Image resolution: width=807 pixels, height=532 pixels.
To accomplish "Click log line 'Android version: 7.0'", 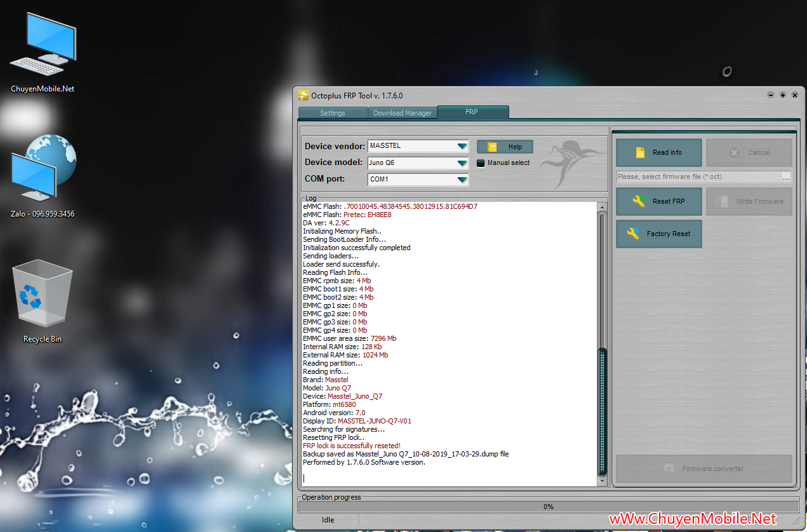I will (334, 413).
